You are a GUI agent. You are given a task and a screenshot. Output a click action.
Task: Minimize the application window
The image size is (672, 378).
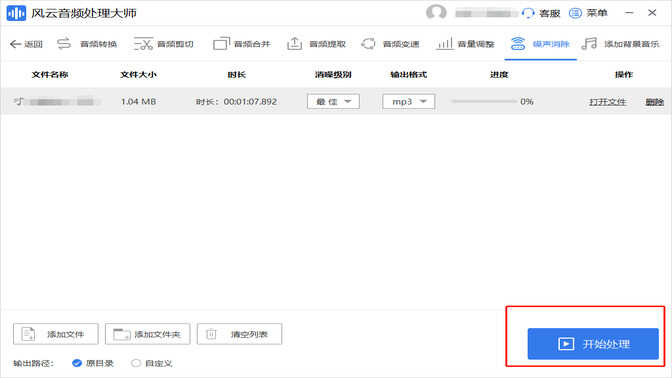pyautogui.click(x=629, y=13)
